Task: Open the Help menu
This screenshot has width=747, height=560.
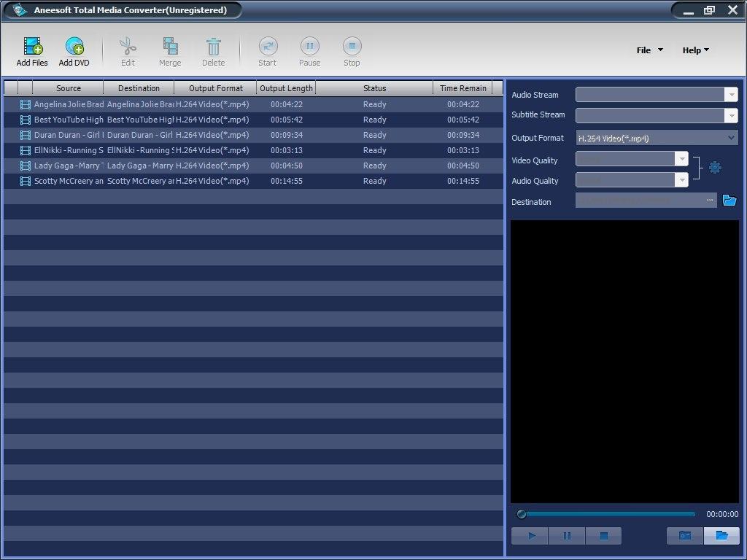Action: [693, 50]
